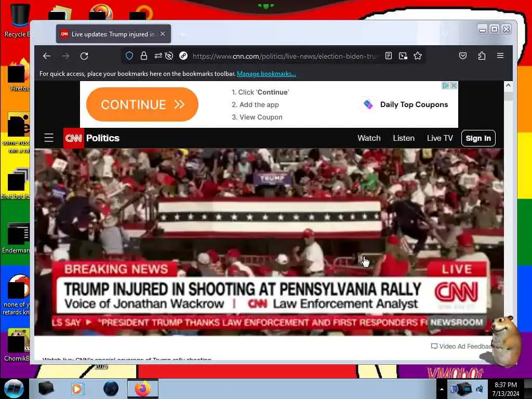The image size is (532, 399).
Task: Select the Live updates: Trump injured tab
Action: click(x=113, y=34)
